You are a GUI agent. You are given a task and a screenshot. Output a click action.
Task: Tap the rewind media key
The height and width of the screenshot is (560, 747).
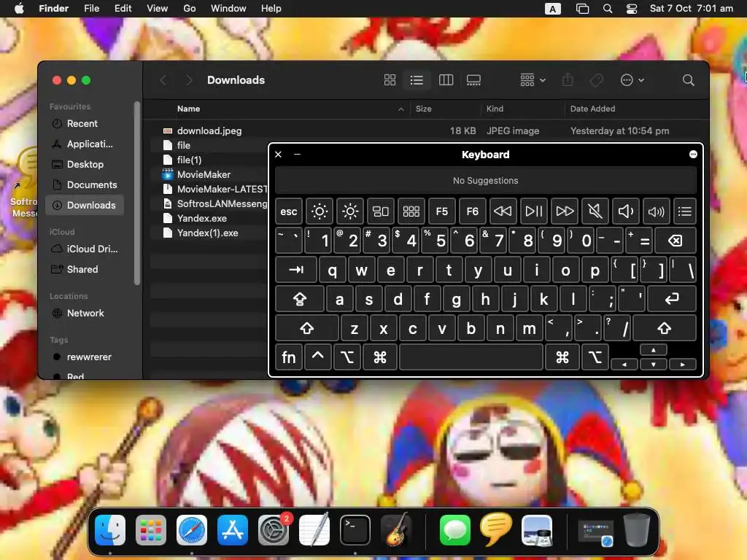(503, 211)
